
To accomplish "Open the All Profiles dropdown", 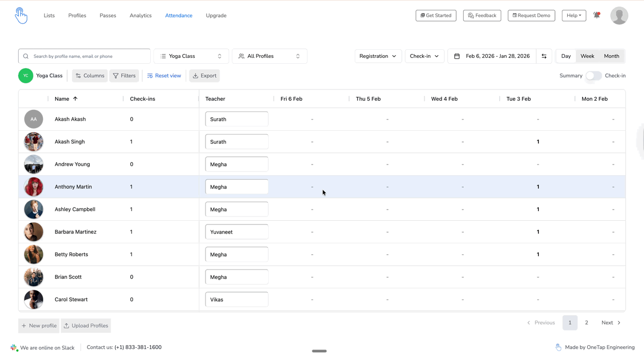I will pos(269,56).
